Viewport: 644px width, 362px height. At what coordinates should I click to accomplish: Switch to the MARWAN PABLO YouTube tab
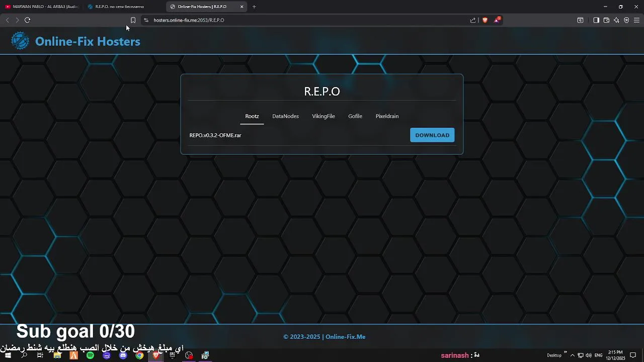[x=41, y=7]
